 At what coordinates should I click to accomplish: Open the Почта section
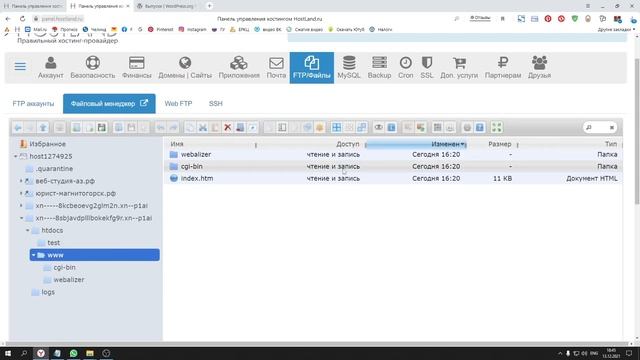point(276,68)
